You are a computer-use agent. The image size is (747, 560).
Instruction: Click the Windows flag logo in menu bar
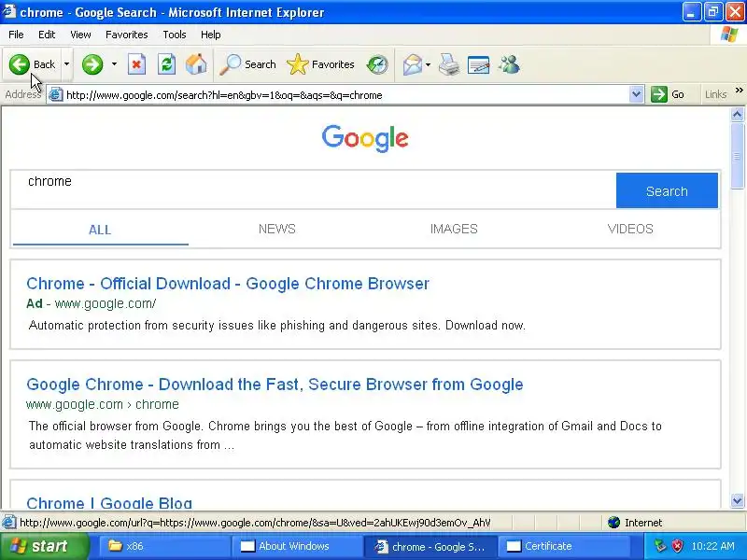(x=729, y=35)
